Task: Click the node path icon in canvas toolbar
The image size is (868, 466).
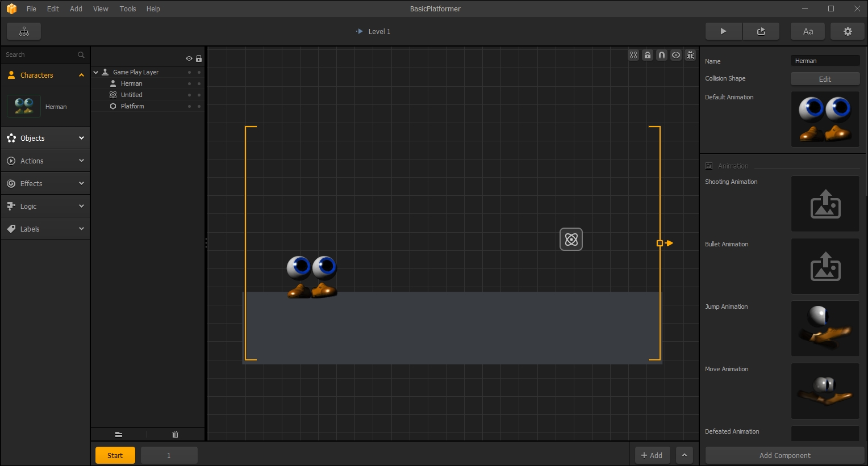Action: [633, 55]
